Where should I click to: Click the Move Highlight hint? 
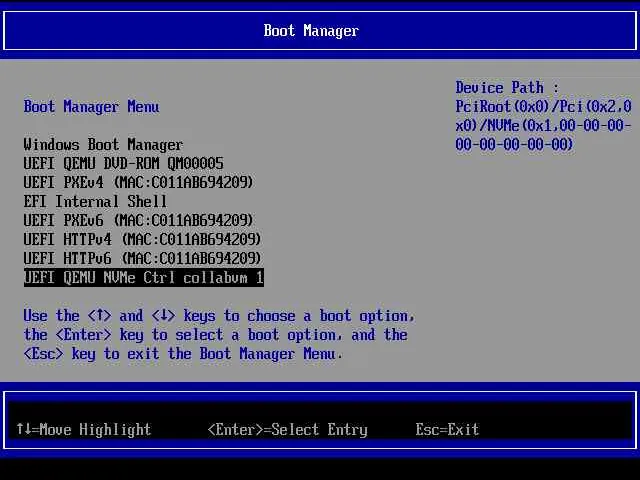[x=84, y=429]
